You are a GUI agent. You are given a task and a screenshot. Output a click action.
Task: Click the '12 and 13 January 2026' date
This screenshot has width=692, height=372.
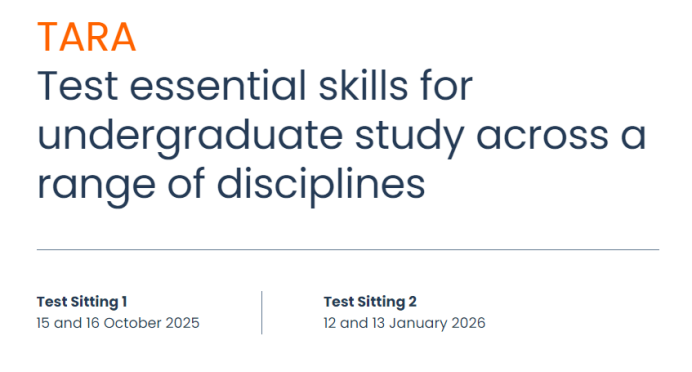(404, 323)
